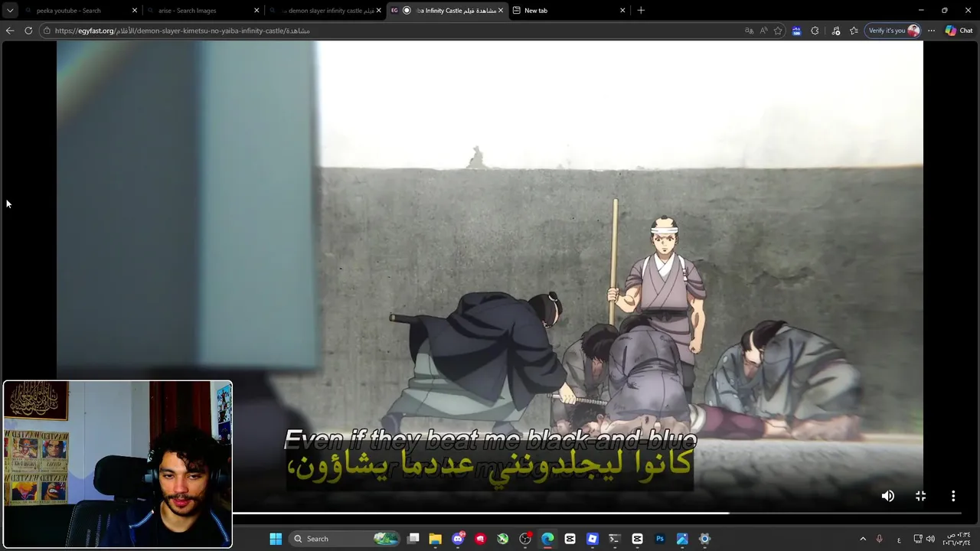This screenshot has height=551, width=980.
Task: Open Microsoft Edge from the taskbar
Action: click(547, 539)
